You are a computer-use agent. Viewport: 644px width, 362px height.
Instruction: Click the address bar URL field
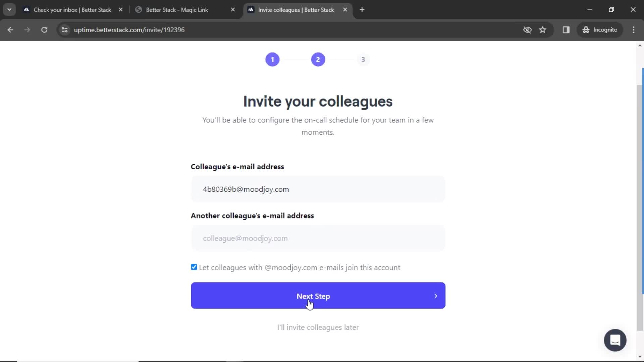click(x=129, y=29)
